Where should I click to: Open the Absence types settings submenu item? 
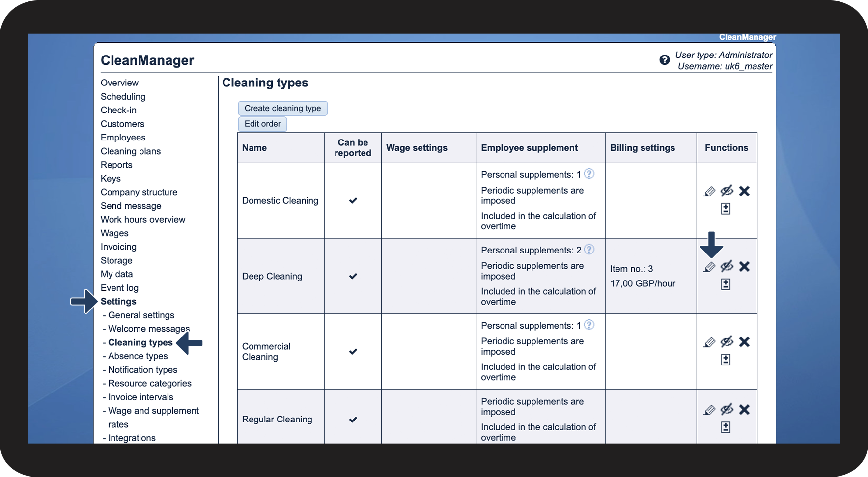[138, 356]
